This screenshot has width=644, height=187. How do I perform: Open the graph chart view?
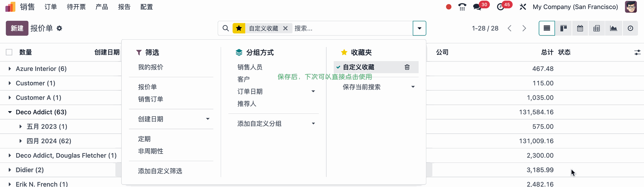pos(613,28)
